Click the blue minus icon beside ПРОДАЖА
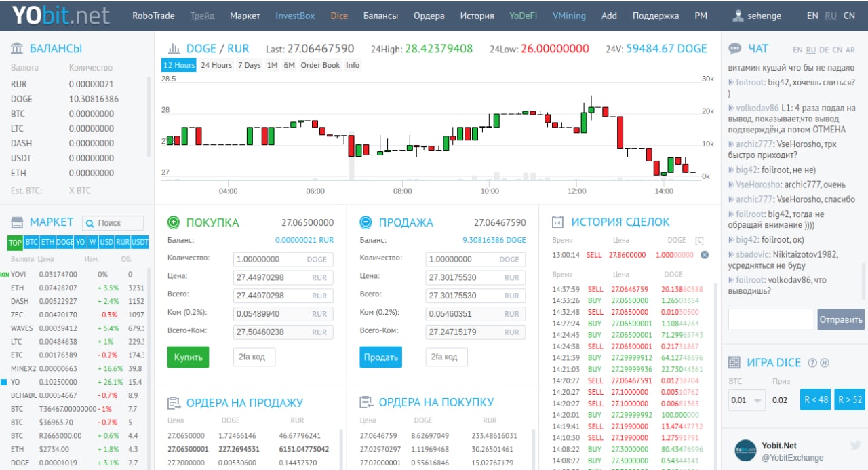Image resolution: width=868 pixels, height=470 pixels. 366,222
